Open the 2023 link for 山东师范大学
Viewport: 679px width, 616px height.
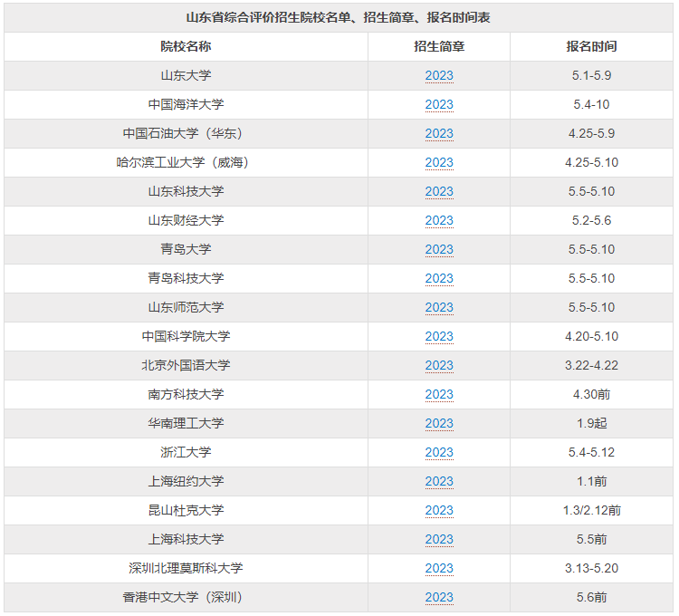(x=439, y=308)
